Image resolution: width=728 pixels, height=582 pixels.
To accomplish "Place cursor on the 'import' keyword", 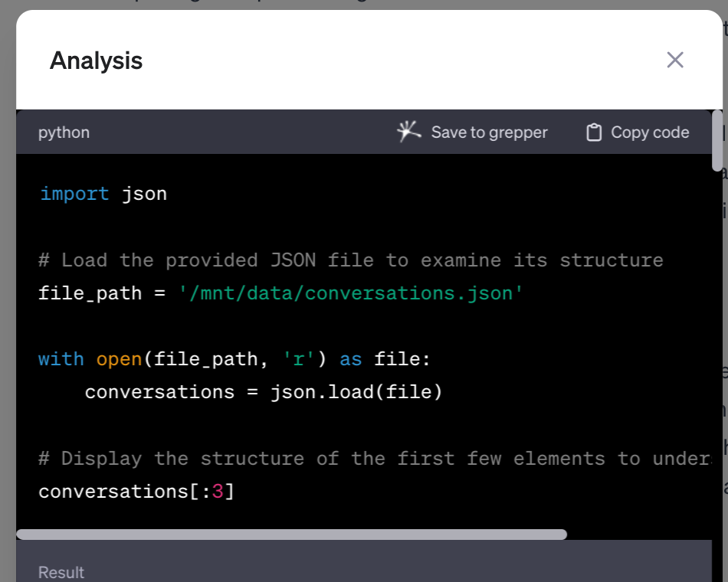I will (x=74, y=194).
